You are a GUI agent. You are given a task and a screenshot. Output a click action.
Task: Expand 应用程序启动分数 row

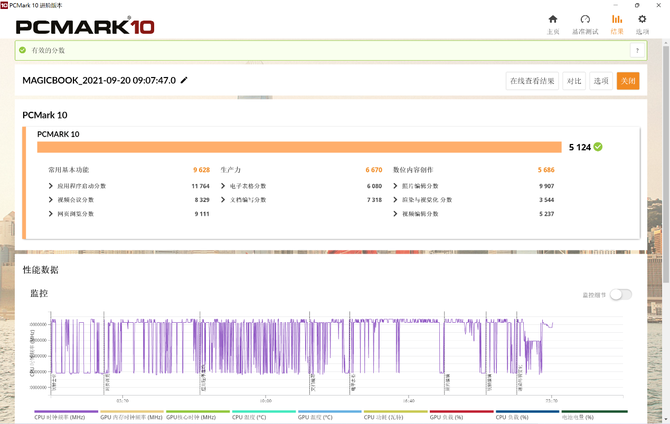tap(51, 186)
